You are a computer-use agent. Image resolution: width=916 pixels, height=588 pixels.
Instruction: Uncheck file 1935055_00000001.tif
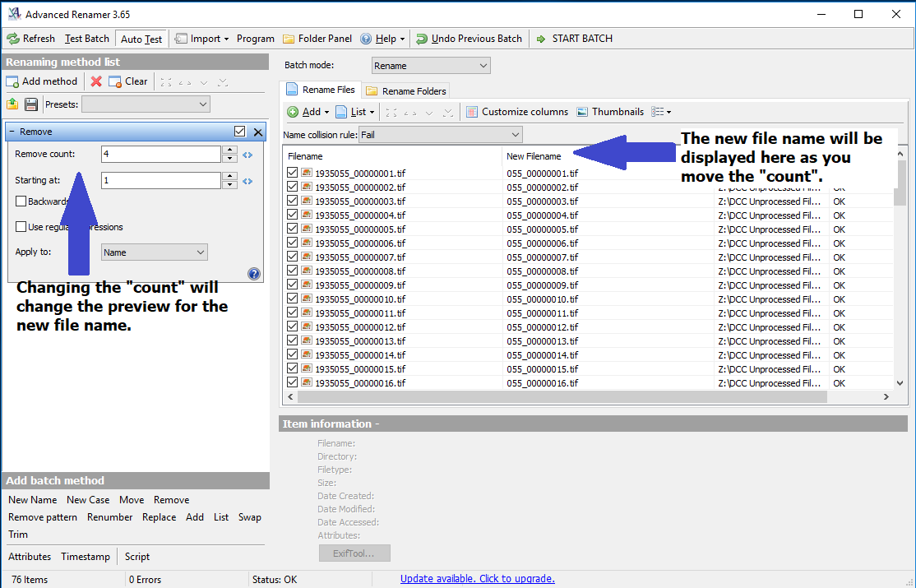point(293,174)
